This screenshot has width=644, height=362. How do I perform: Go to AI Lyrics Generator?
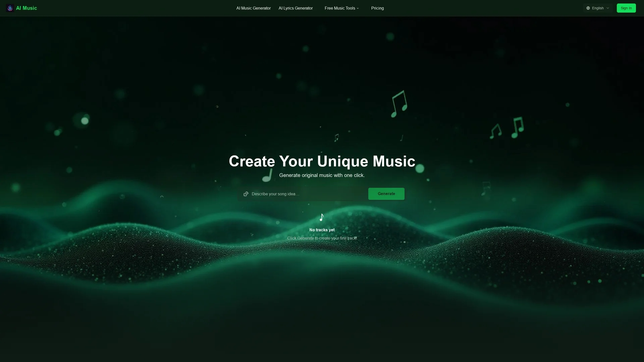point(296,8)
